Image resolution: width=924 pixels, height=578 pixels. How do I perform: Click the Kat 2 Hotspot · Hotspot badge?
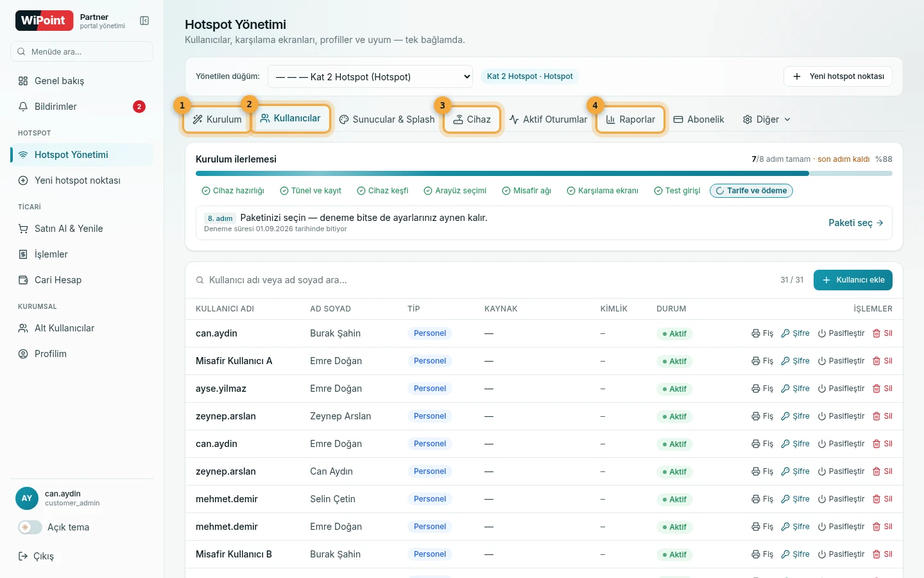tap(529, 76)
